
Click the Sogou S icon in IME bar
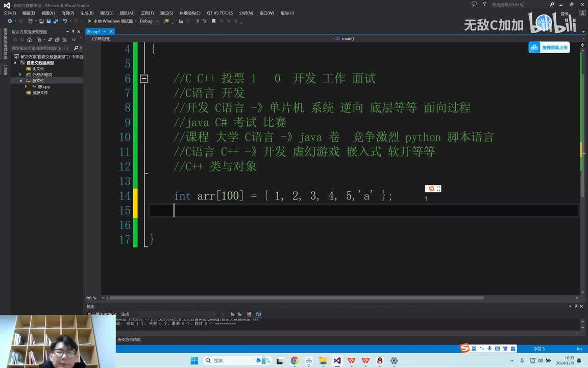(465, 349)
